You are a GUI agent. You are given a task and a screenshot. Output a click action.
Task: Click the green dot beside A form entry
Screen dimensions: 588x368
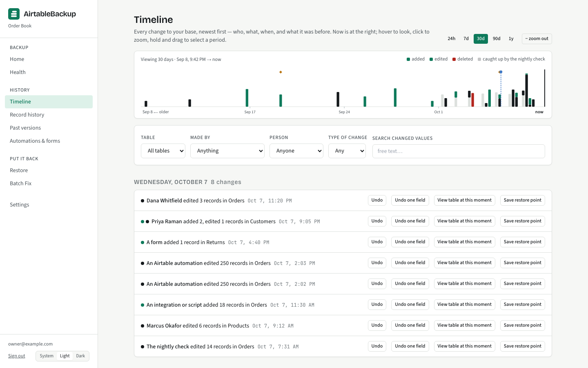(143, 242)
